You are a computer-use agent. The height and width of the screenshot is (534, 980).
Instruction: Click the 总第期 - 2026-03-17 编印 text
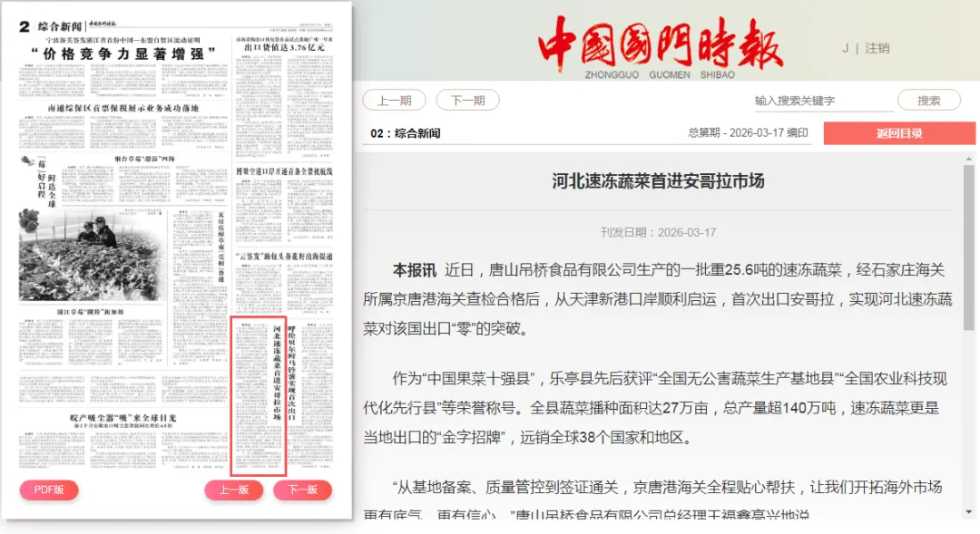[x=748, y=133]
